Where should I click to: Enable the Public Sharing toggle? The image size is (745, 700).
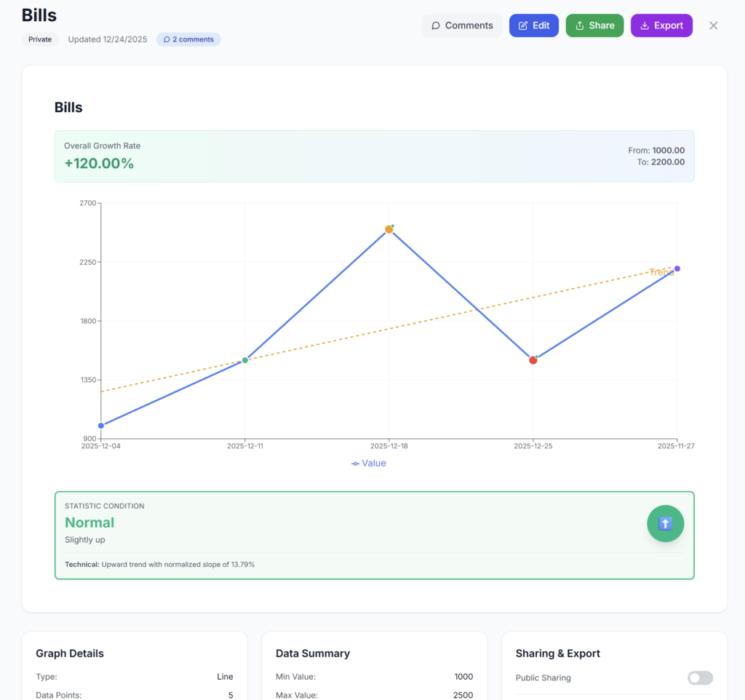coord(699,677)
